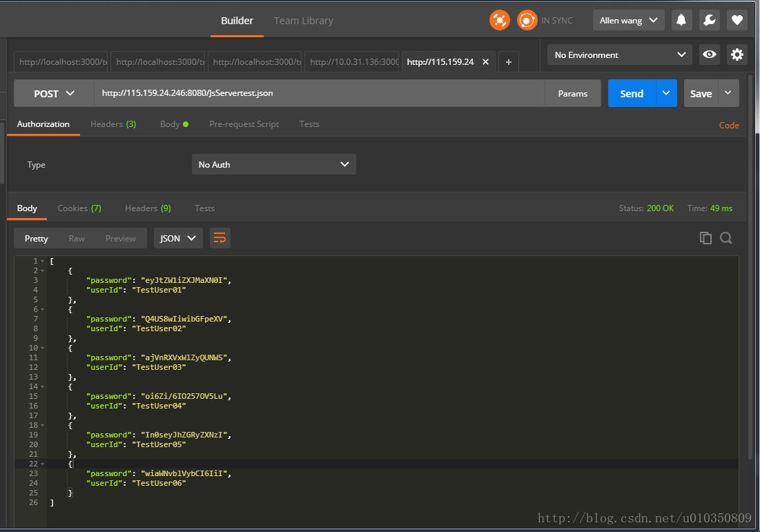The height and width of the screenshot is (532, 760).
Task: Switch to the Builder tab
Action: (237, 21)
